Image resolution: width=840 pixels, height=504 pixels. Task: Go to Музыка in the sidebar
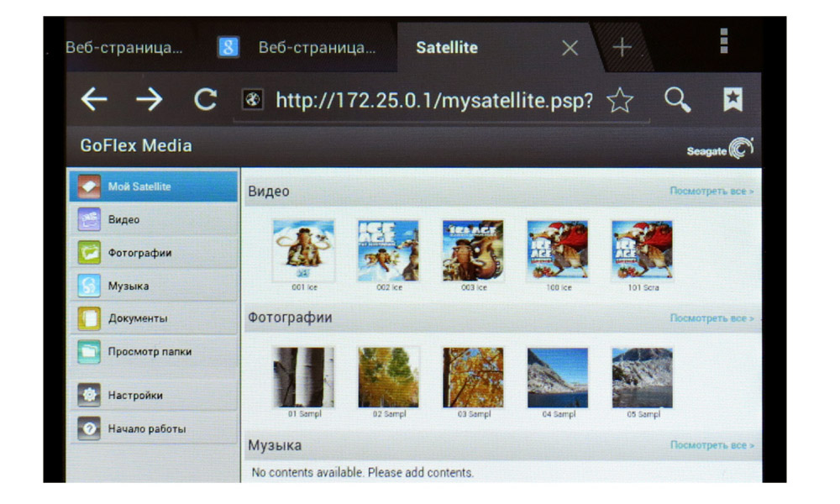(153, 286)
